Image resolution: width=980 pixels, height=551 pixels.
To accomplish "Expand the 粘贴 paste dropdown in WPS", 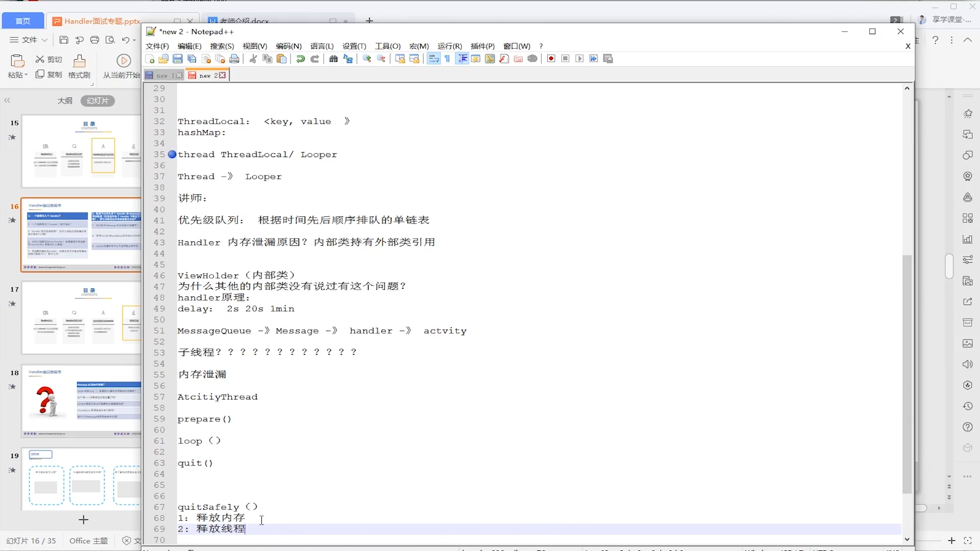I will pyautogui.click(x=18, y=75).
